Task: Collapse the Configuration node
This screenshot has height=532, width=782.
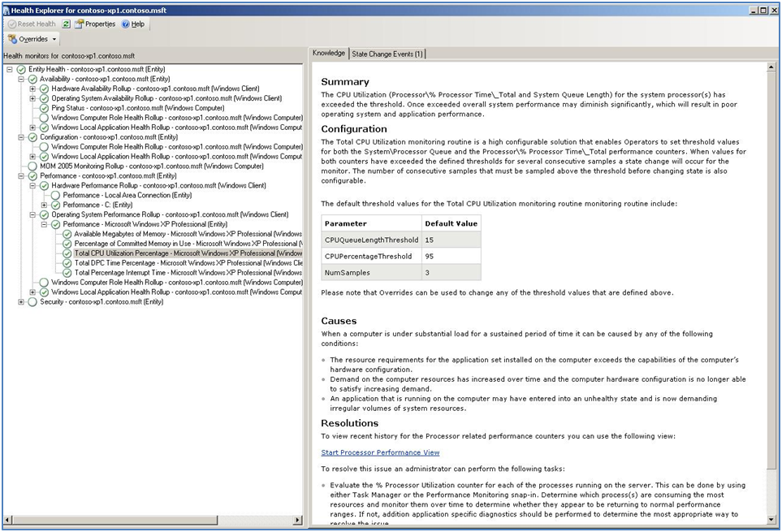Action: [21, 137]
